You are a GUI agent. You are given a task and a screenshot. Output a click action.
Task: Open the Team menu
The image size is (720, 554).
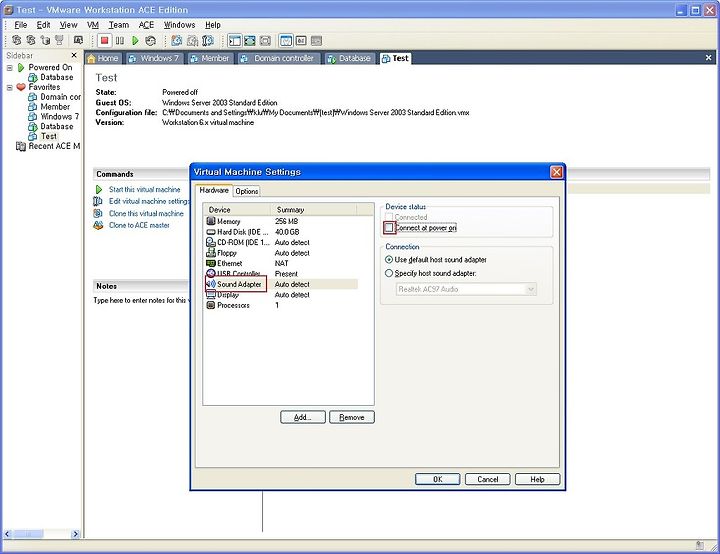[118, 25]
